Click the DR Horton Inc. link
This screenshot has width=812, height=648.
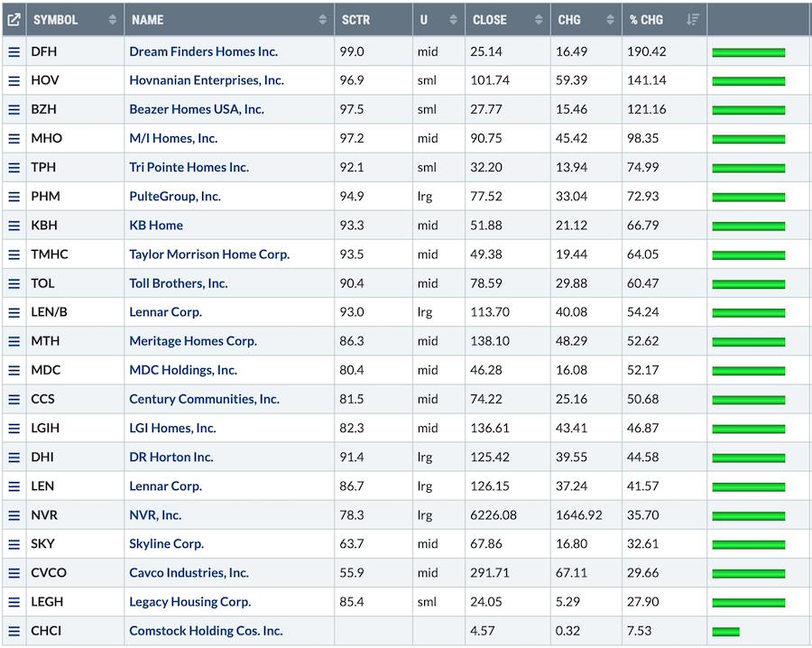(x=171, y=457)
